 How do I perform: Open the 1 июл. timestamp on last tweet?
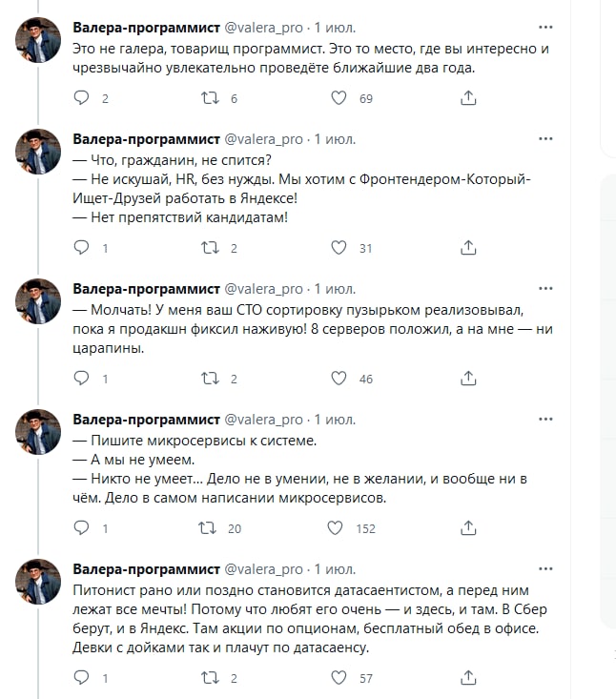(x=336, y=569)
